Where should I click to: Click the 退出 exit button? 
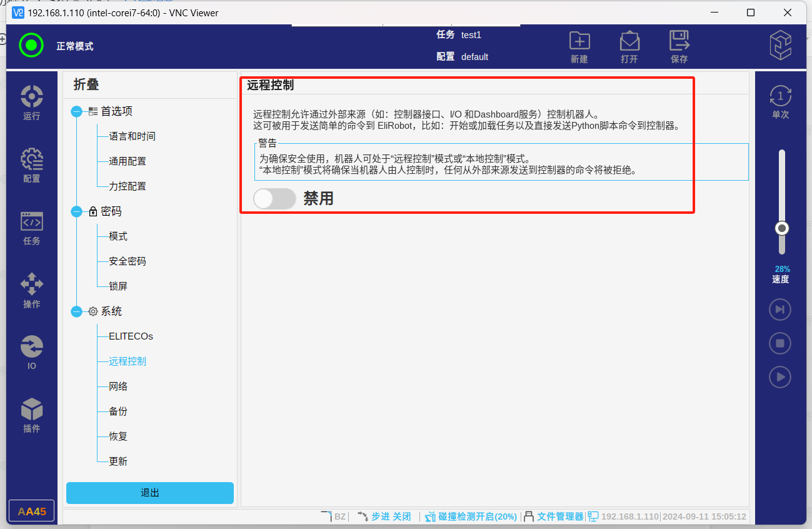[150, 493]
